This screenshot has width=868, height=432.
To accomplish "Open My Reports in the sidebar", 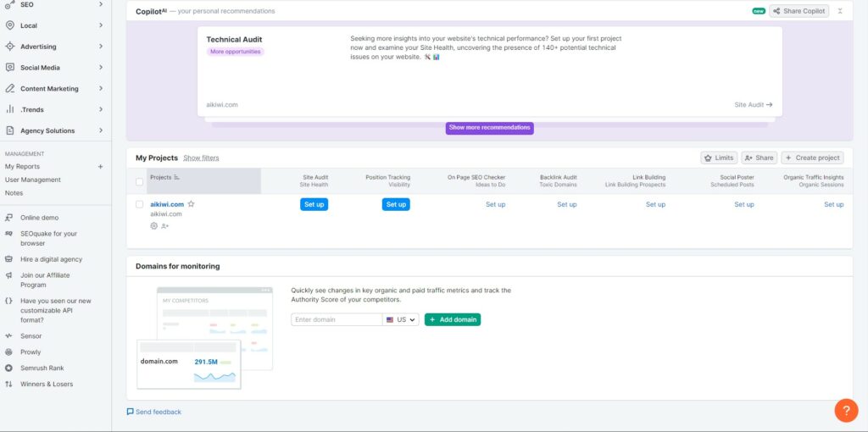I will click(22, 167).
